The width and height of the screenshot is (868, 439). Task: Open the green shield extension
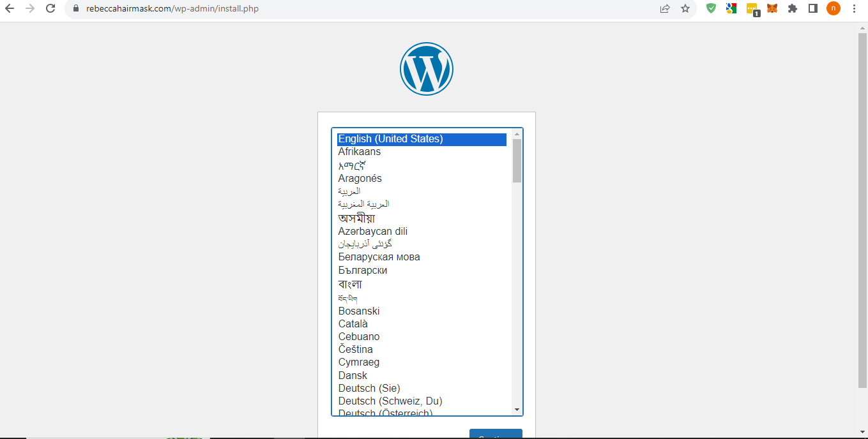(711, 8)
